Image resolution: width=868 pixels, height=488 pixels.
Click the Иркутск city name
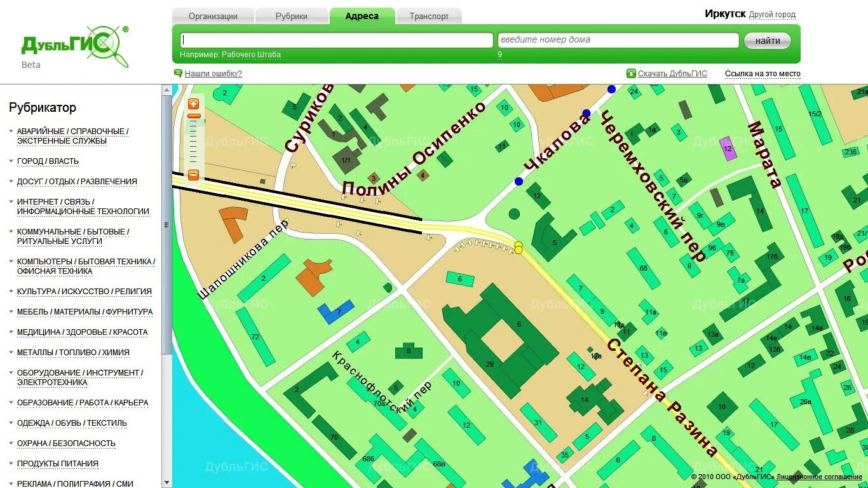[725, 14]
